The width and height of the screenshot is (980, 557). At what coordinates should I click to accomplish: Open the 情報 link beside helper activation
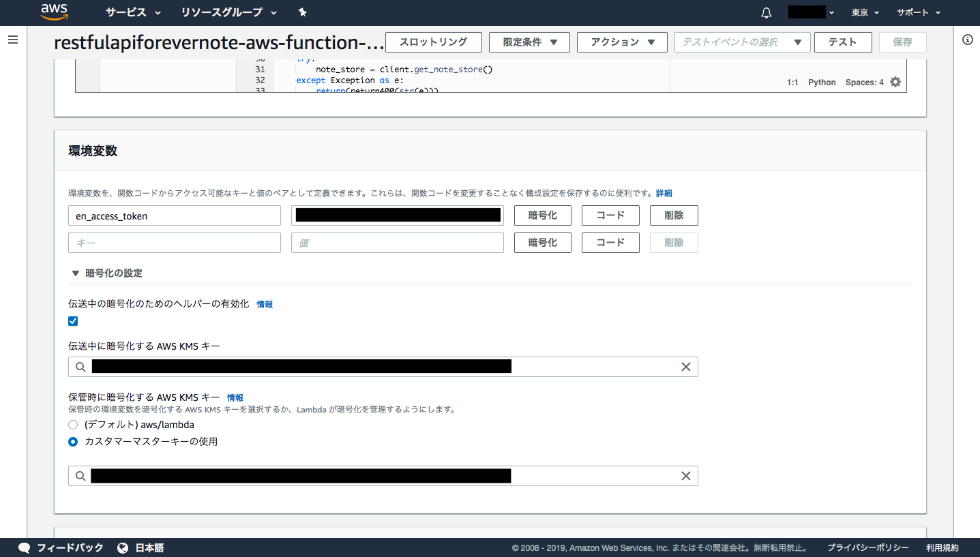point(265,305)
